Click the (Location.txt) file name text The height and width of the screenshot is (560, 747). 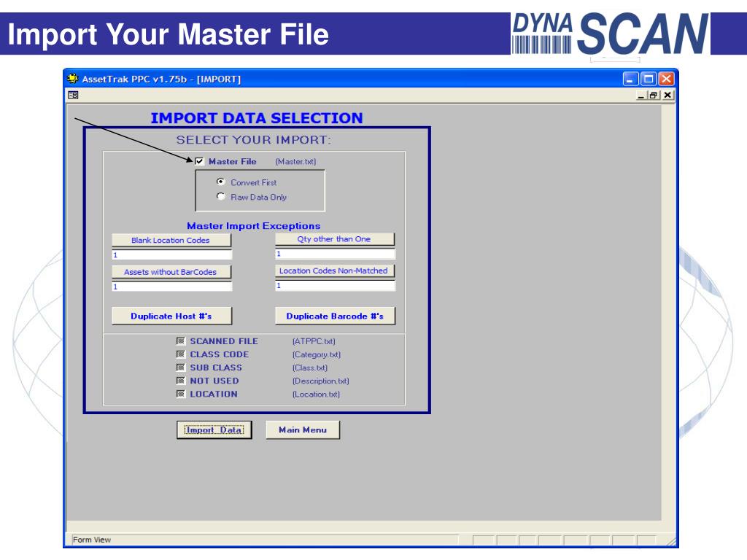coord(317,394)
